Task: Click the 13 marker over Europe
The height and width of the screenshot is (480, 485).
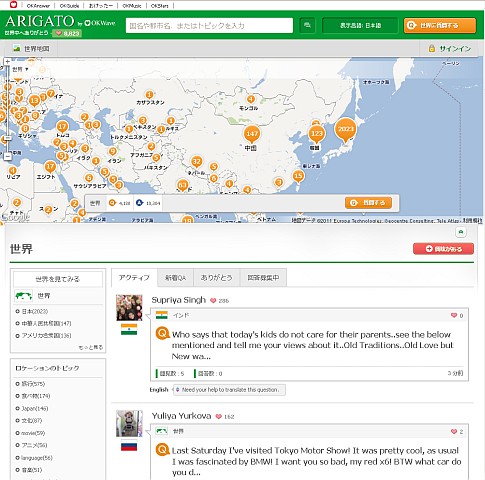Action: 34,101
